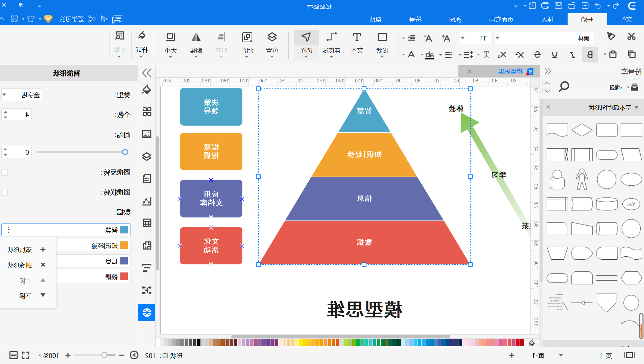Screen dimensions: 644x364
Task: Click the 间隔 spacing slider handle
Action: (x=125, y=152)
